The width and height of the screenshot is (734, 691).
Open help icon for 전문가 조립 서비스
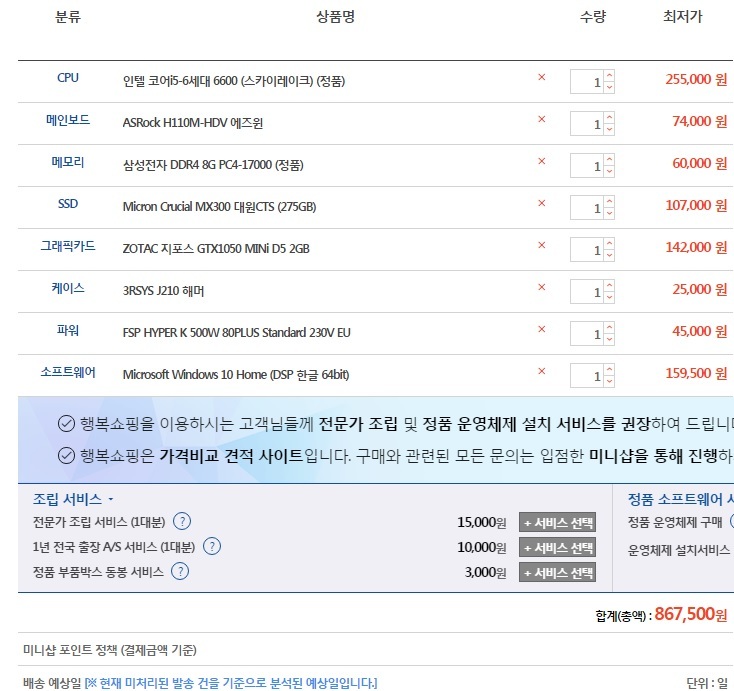[x=182, y=521]
